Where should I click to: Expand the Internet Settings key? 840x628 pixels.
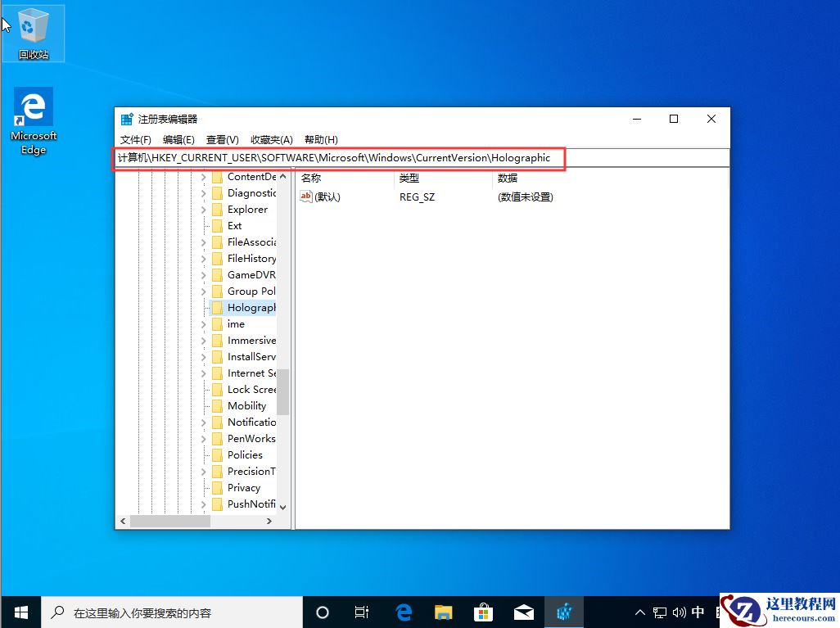[x=205, y=373]
